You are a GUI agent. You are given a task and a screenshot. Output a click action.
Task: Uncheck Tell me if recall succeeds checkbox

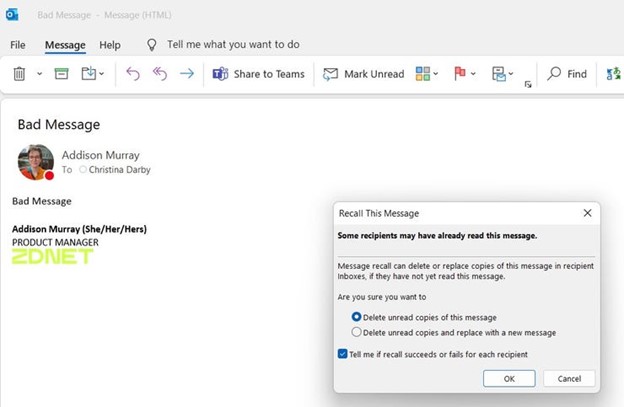(343, 354)
